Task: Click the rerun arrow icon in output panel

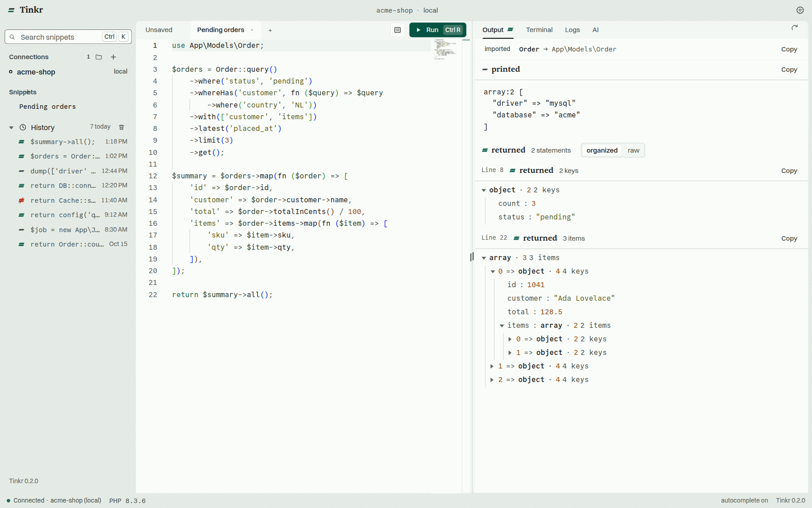Action: [794, 28]
